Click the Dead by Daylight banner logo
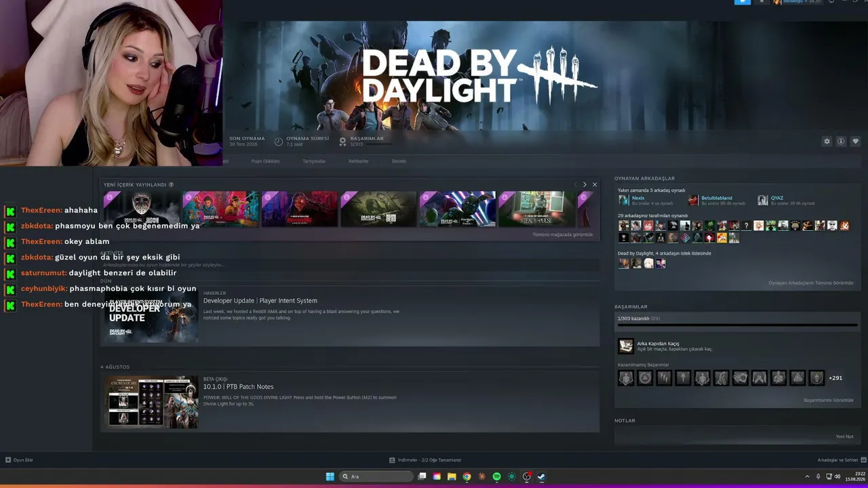Viewport: 868px width, 488px height. tap(479, 75)
